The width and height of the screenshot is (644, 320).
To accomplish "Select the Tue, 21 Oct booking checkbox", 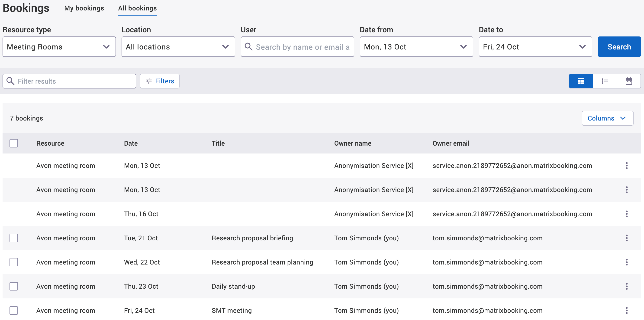I will click(x=14, y=238).
